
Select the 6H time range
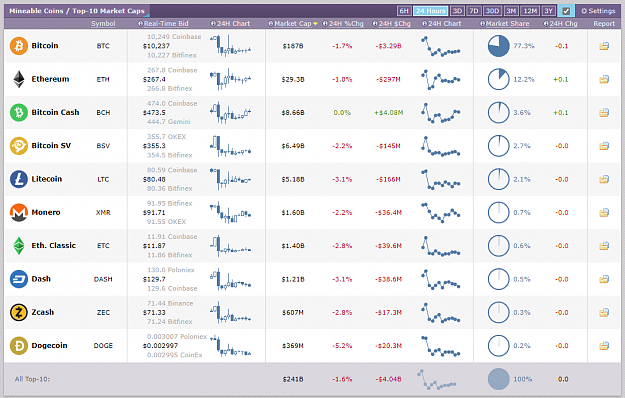tap(404, 11)
